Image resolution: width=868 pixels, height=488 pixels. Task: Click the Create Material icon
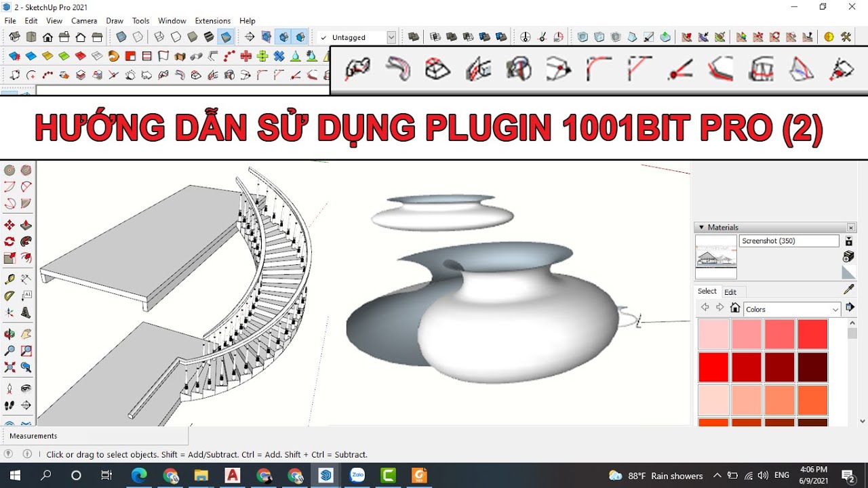coord(848,257)
